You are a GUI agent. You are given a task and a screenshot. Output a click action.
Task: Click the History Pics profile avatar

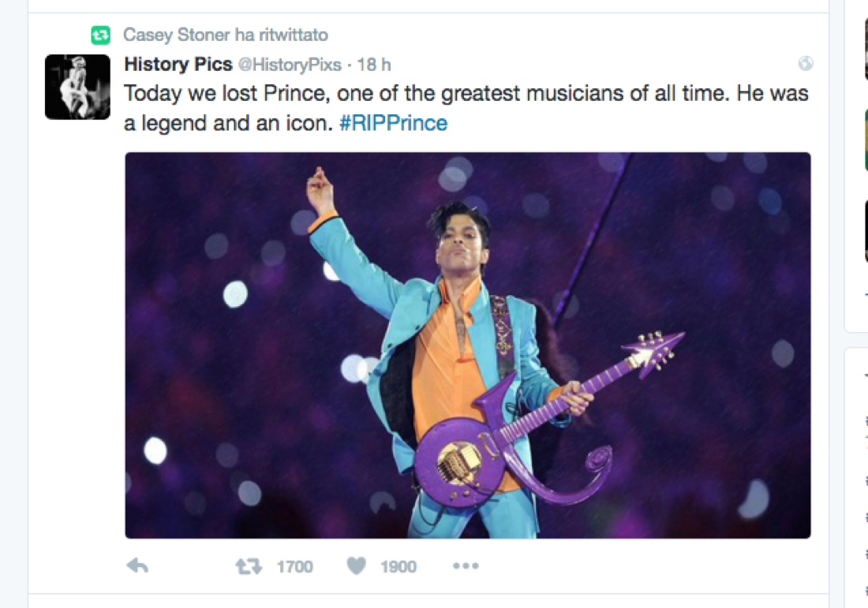pos(77,87)
